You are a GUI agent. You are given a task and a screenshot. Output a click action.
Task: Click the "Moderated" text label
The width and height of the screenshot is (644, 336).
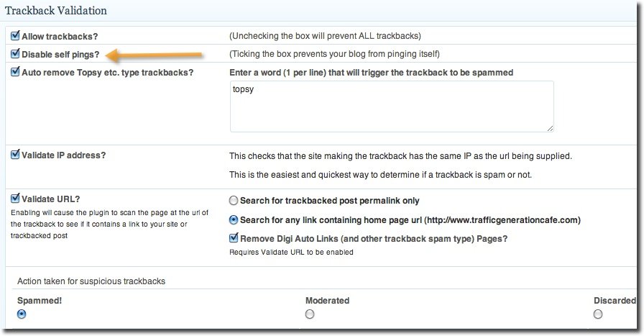(x=327, y=300)
